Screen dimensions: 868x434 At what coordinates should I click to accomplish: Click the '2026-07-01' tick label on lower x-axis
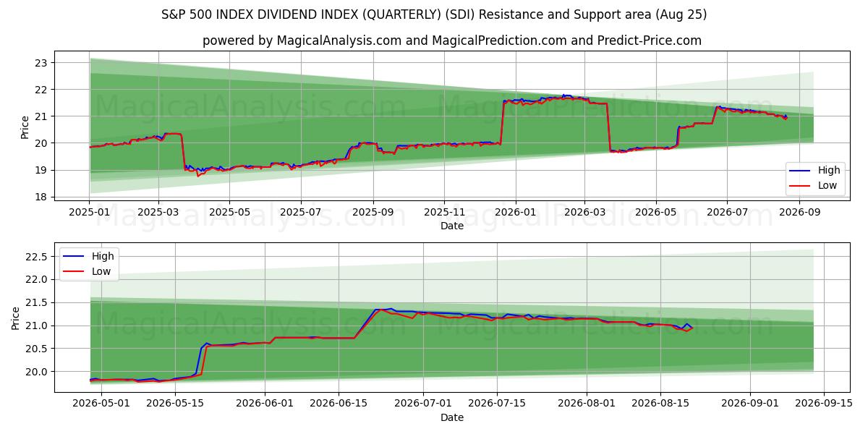point(422,404)
